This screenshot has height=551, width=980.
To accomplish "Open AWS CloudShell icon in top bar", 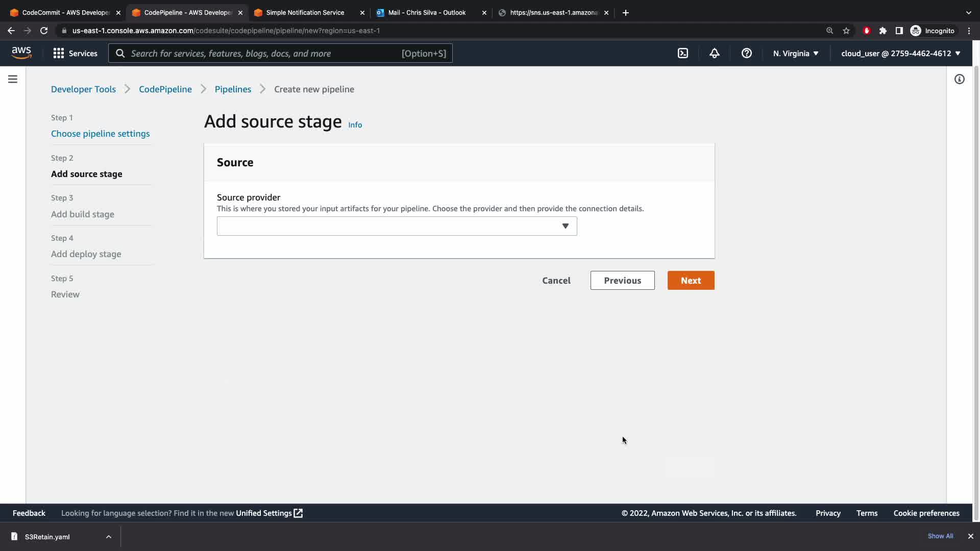I will (683, 54).
